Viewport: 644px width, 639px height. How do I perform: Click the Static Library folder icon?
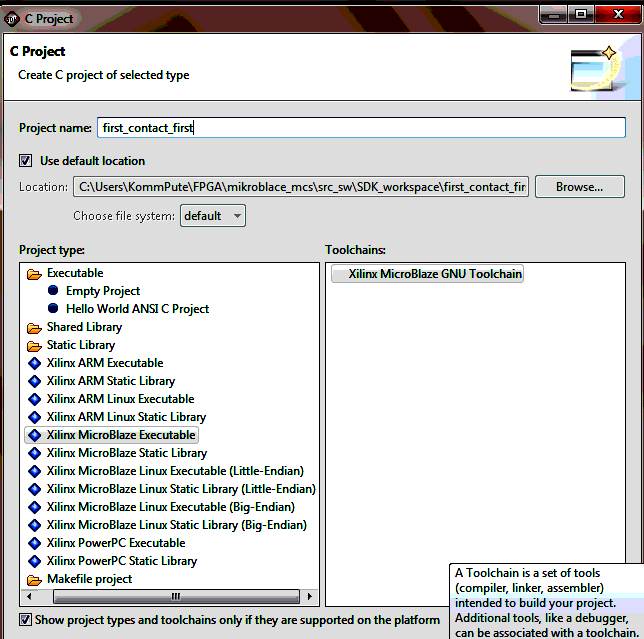[34, 346]
